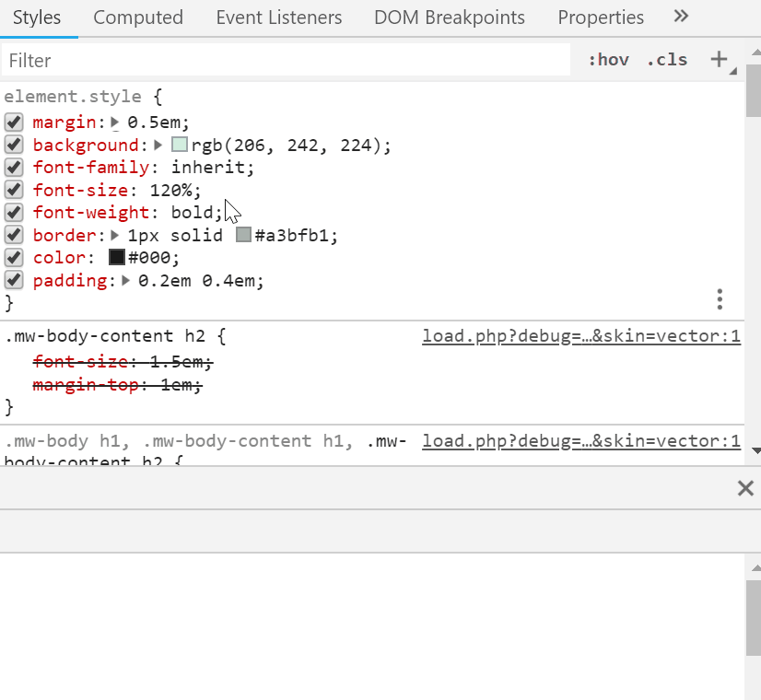Toggle the :hov element state button
761x700 pixels.
[608, 60]
